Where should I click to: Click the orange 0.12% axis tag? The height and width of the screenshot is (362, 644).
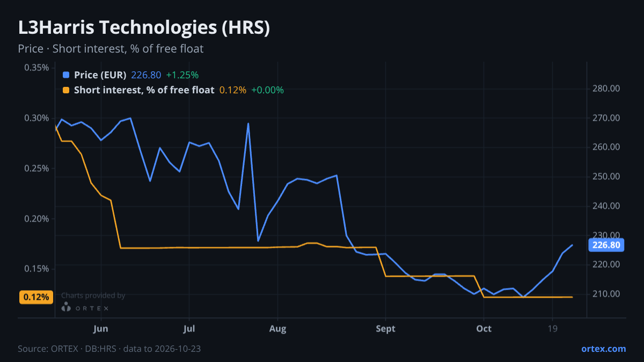[x=36, y=297]
